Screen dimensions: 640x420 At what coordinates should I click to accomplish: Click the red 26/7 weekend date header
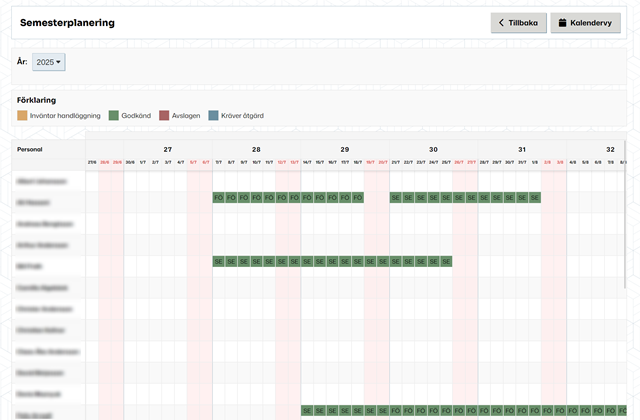[x=459, y=162]
